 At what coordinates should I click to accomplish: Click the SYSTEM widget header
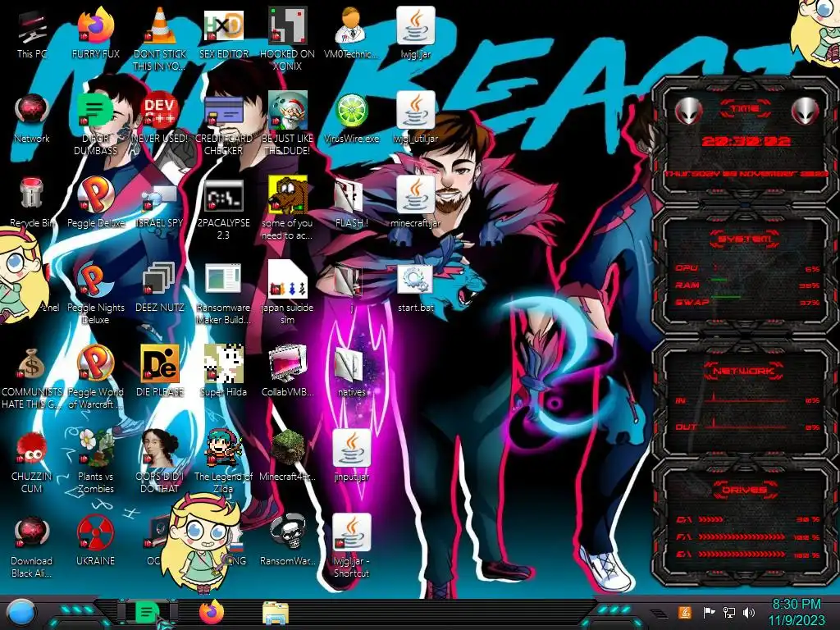[x=745, y=239]
